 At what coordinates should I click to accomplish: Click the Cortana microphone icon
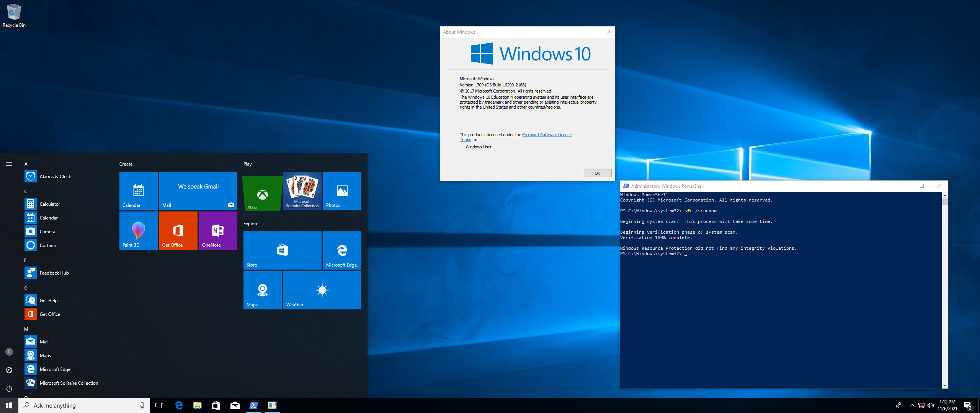click(x=142, y=405)
